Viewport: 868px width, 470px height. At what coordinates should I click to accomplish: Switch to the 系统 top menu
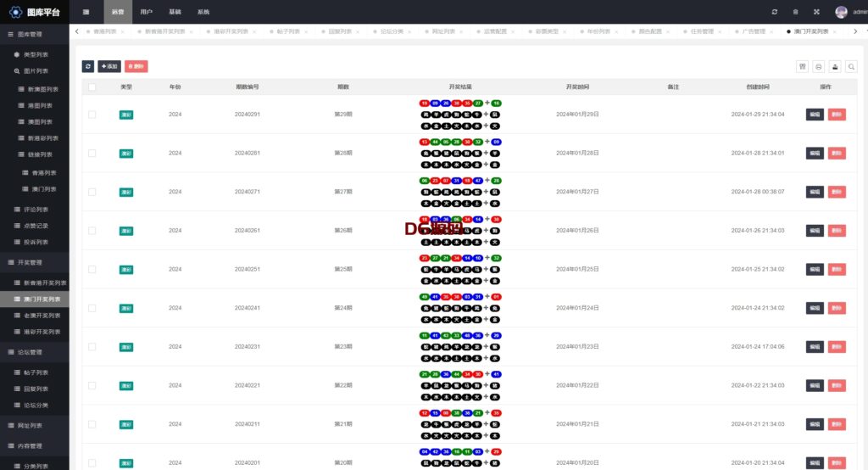pos(203,12)
